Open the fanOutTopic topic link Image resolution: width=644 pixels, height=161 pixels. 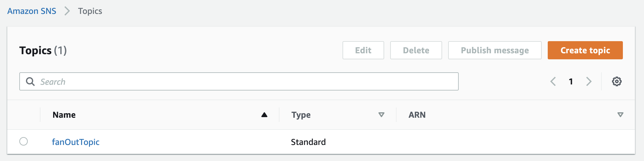click(76, 142)
